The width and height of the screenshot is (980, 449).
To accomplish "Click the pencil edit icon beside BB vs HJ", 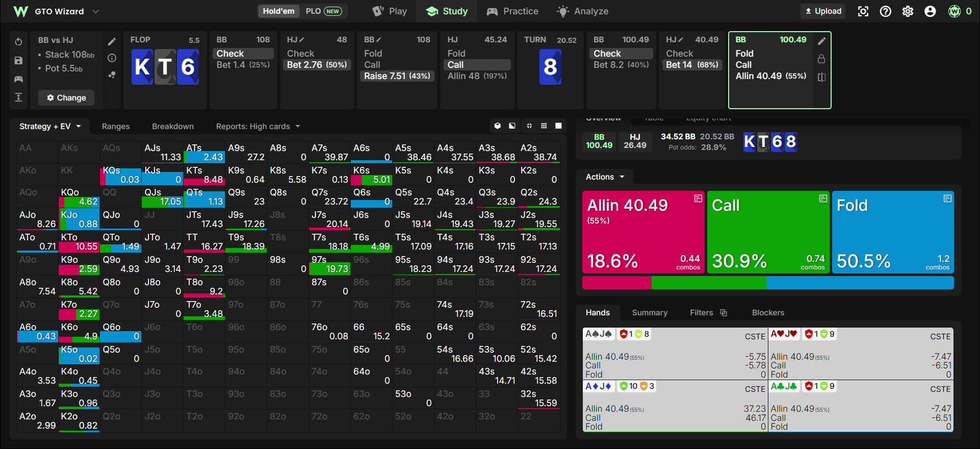I will (x=112, y=42).
